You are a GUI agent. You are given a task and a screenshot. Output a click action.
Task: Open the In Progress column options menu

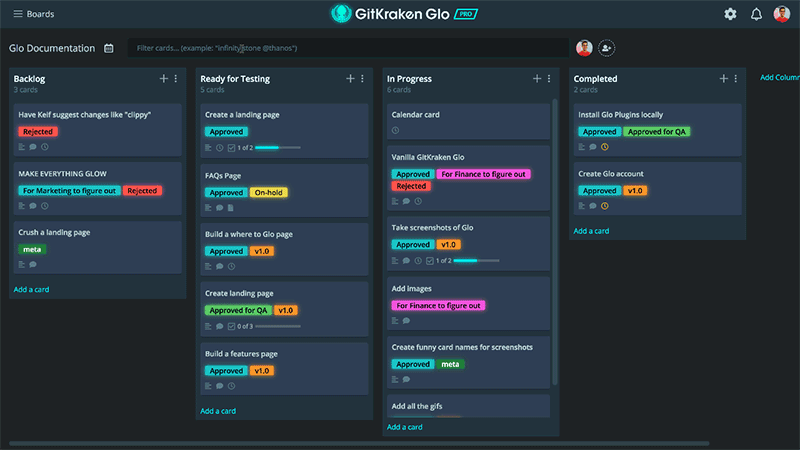point(548,79)
